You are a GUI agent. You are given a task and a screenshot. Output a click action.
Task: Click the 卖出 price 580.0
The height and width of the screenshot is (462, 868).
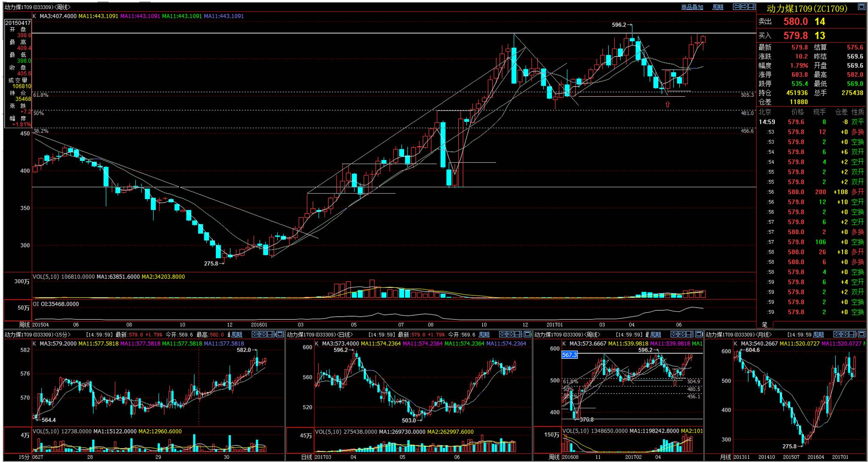(796, 22)
